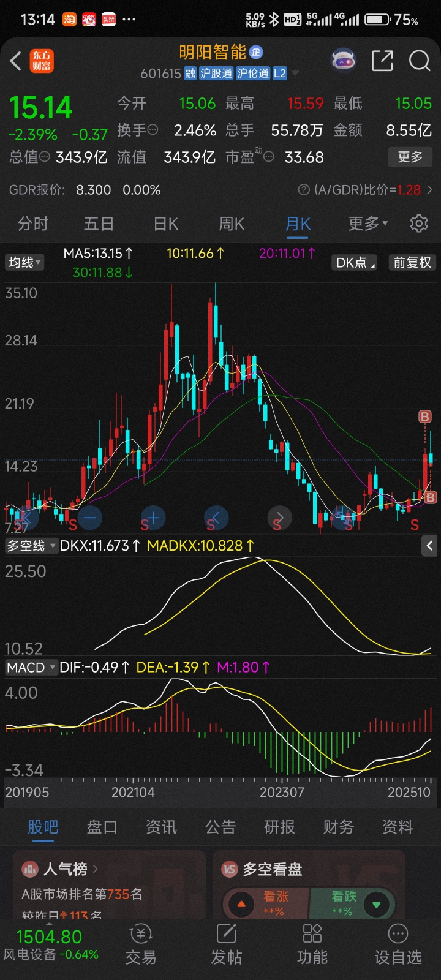Open the 东方财富 logo icon
This screenshot has width=441, height=980.
tap(42, 61)
